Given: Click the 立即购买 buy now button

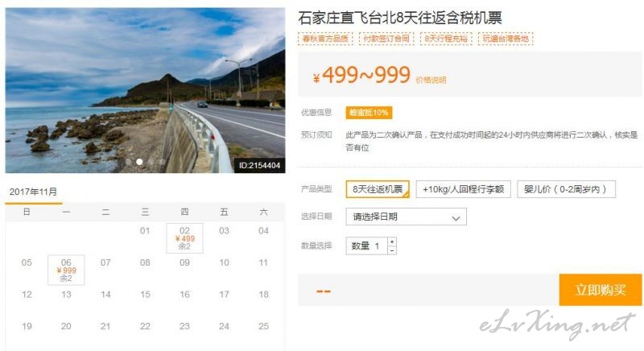Looking at the screenshot, I should [600, 290].
